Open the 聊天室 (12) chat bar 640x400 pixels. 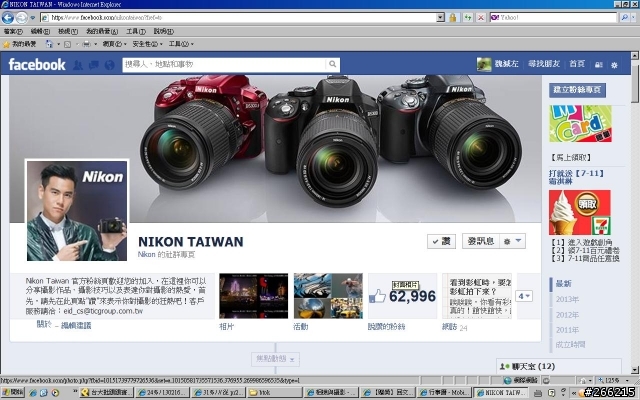coord(559,367)
